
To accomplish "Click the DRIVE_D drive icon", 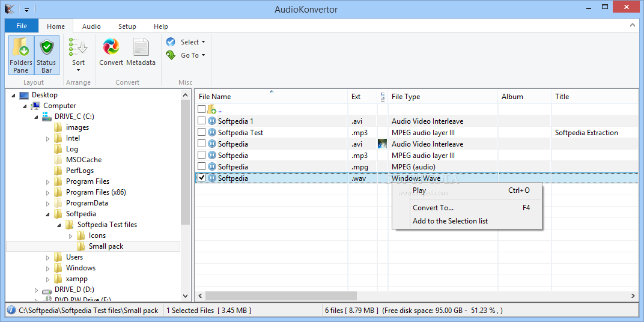I will (47, 290).
